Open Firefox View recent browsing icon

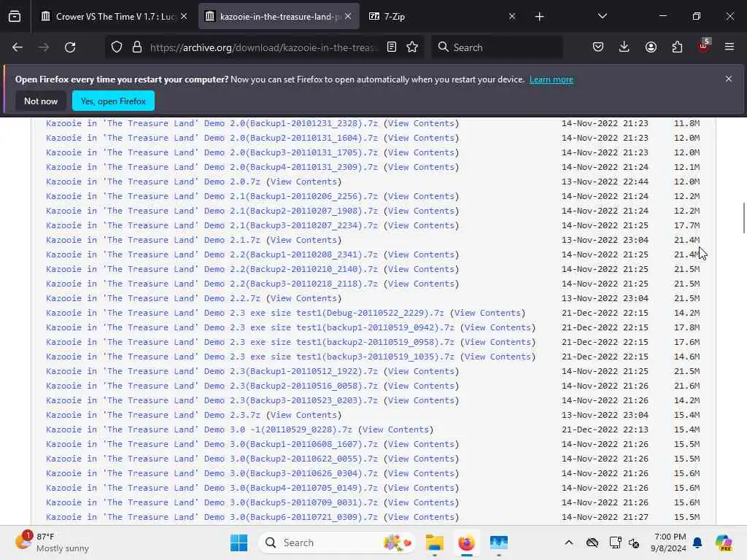pos(15,17)
